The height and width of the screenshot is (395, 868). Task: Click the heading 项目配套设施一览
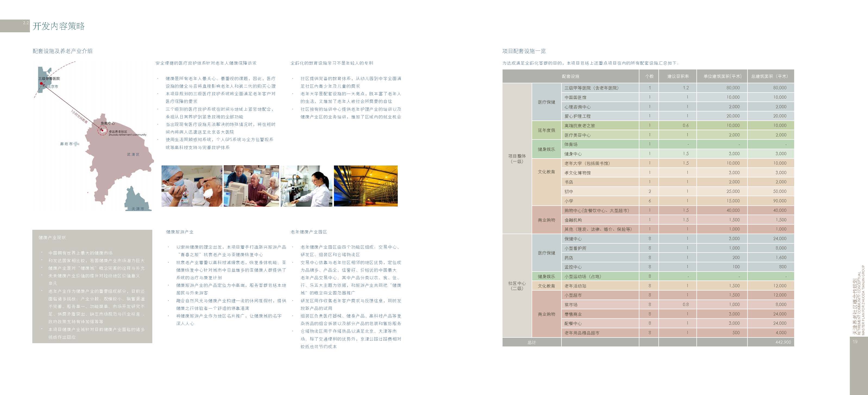(x=524, y=51)
